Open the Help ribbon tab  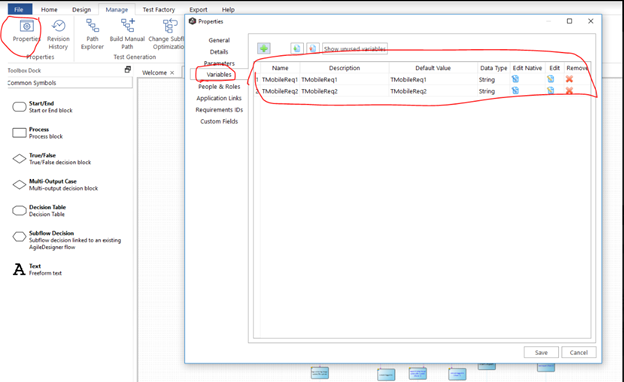[x=228, y=9]
